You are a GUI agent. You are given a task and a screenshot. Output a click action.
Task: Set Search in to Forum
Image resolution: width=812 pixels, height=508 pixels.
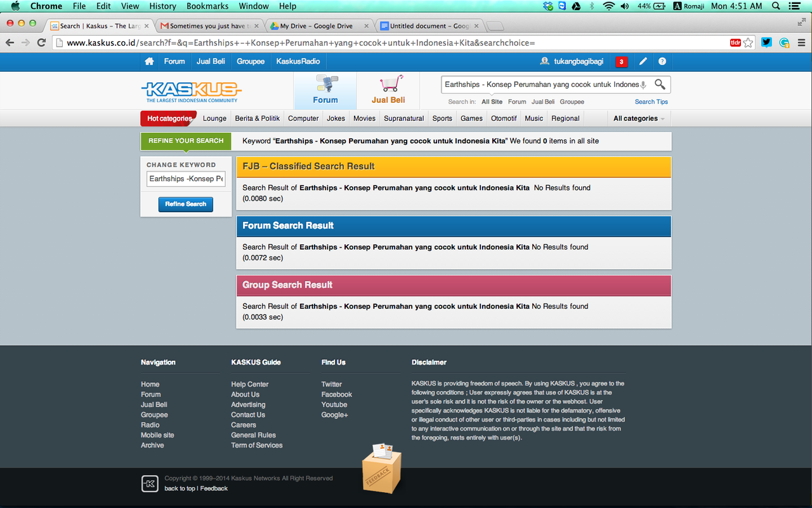(x=517, y=102)
